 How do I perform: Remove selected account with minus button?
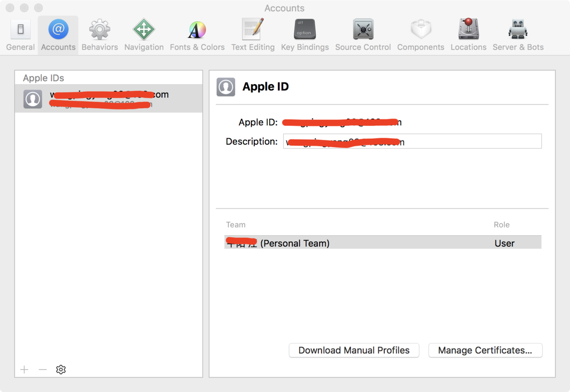pos(43,369)
